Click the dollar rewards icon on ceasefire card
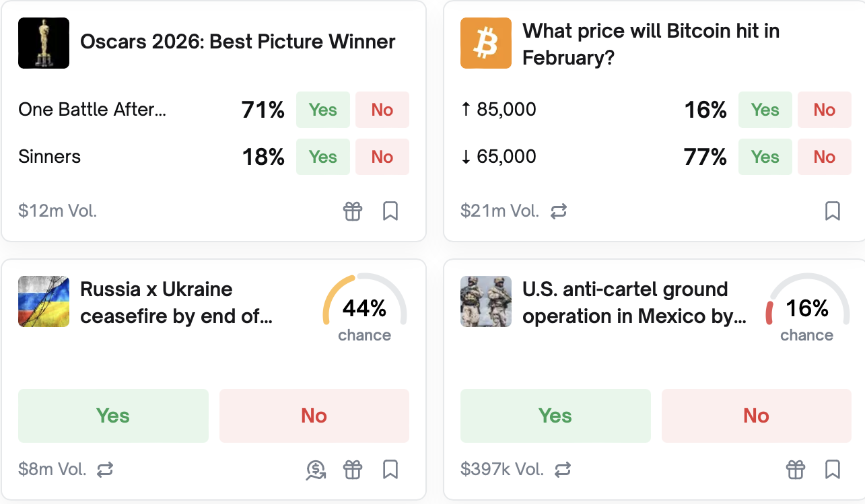The width and height of the screenshot is (865, 504). click(x=316, y=469)
